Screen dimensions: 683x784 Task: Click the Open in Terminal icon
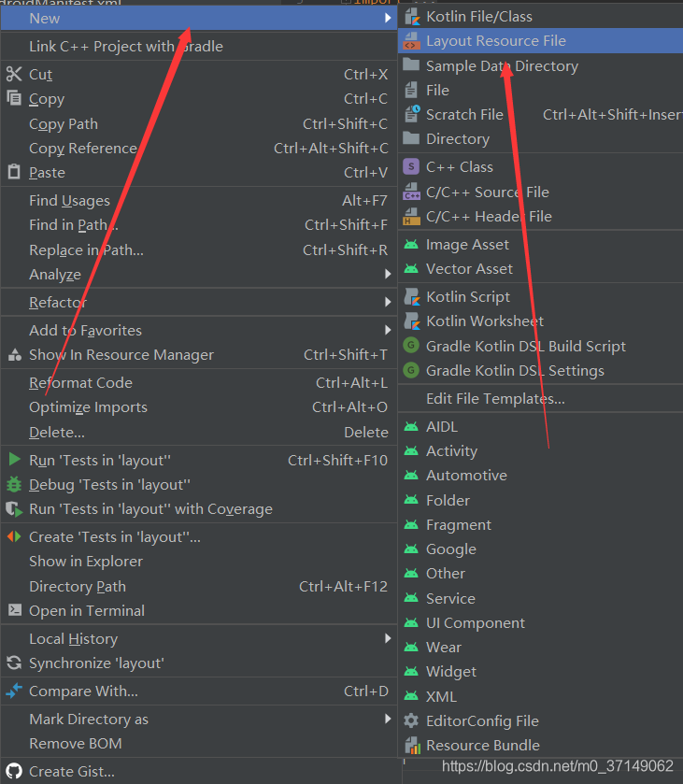[x=15, y=610]
